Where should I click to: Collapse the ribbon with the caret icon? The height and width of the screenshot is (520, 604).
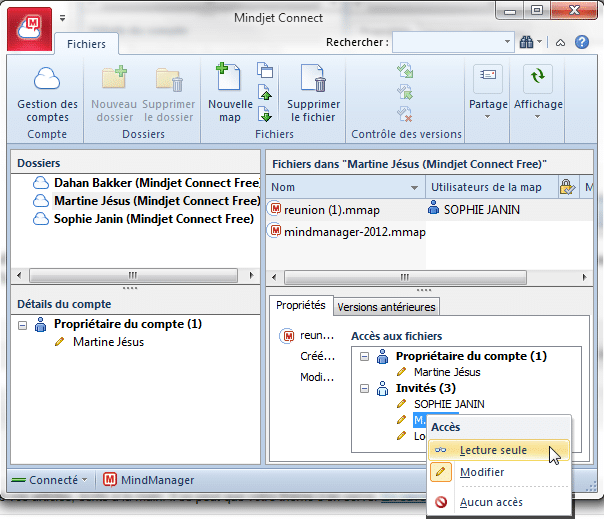[560, 42]
